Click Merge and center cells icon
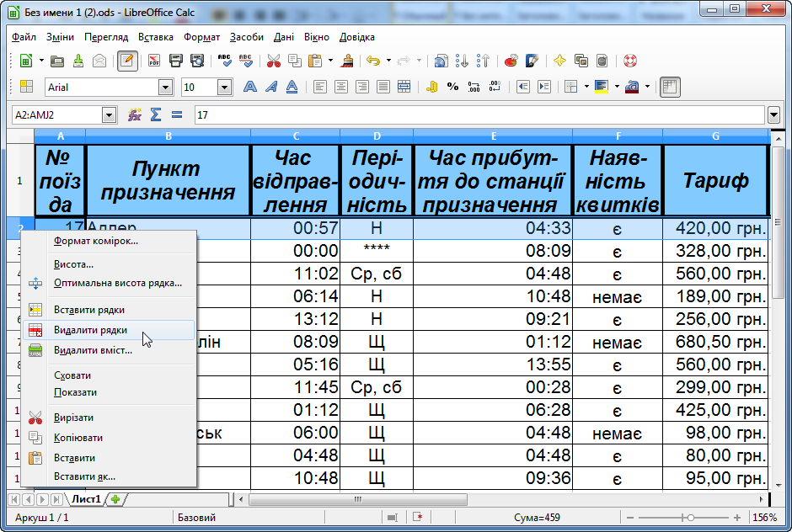Screen dimensions: 792x532 point(404,87)
